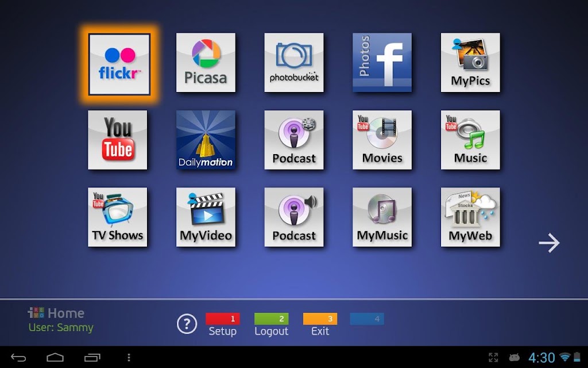The width and height of the screenshot is (588, 368).
Task: Launch the YouTube Music tile
Action: (470, 140)
